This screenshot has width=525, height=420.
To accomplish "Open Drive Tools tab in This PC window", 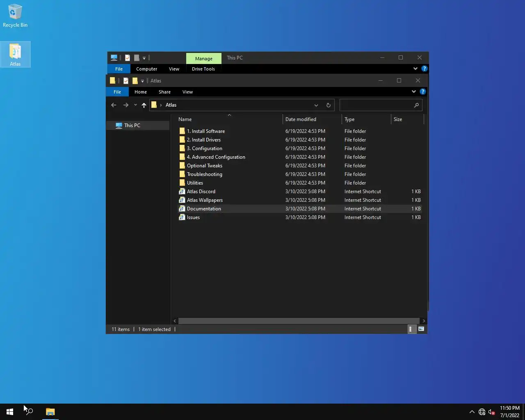I will 203,69.
